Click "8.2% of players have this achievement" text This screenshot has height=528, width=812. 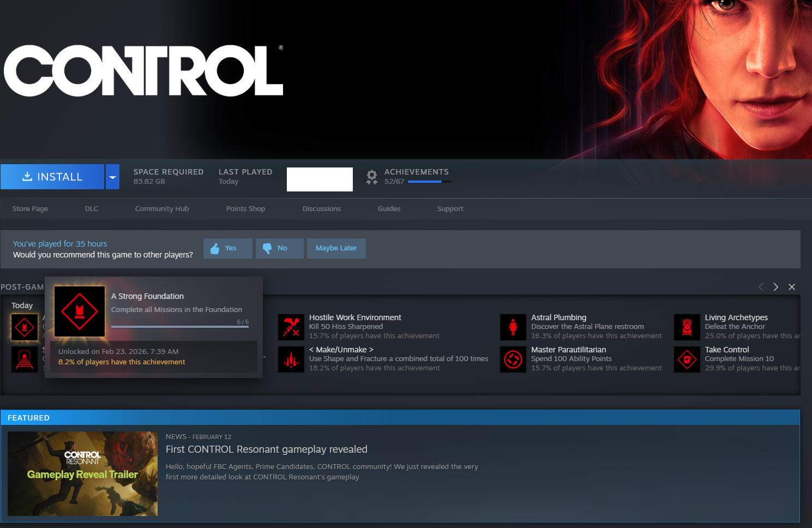click(x=122, y=362)
